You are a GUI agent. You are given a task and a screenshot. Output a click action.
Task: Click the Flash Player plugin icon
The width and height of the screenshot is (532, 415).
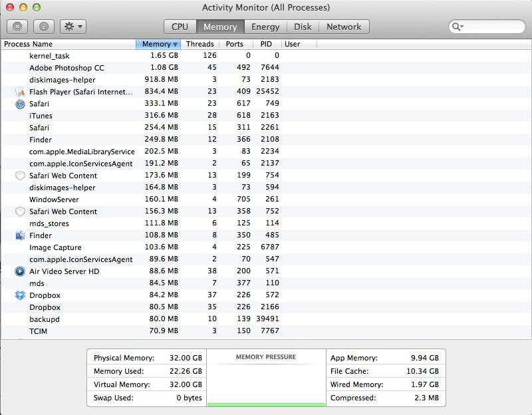click(x=20, y=92)
